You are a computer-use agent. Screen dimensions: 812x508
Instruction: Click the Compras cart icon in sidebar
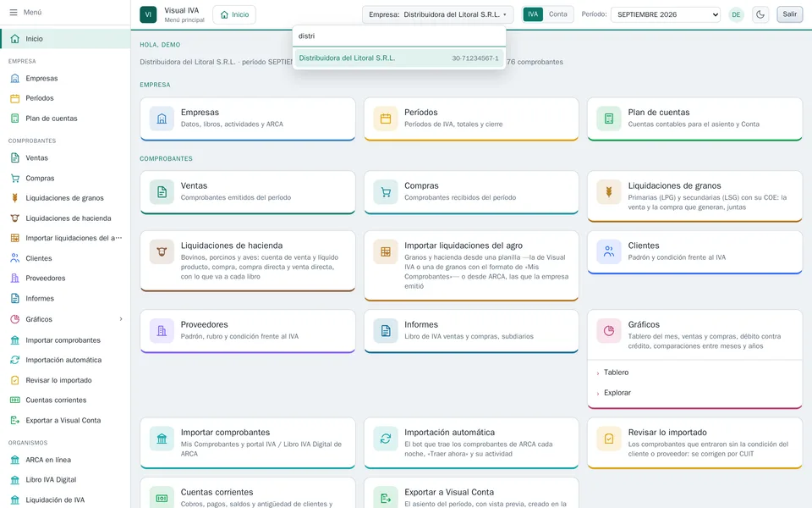(15, 178)
